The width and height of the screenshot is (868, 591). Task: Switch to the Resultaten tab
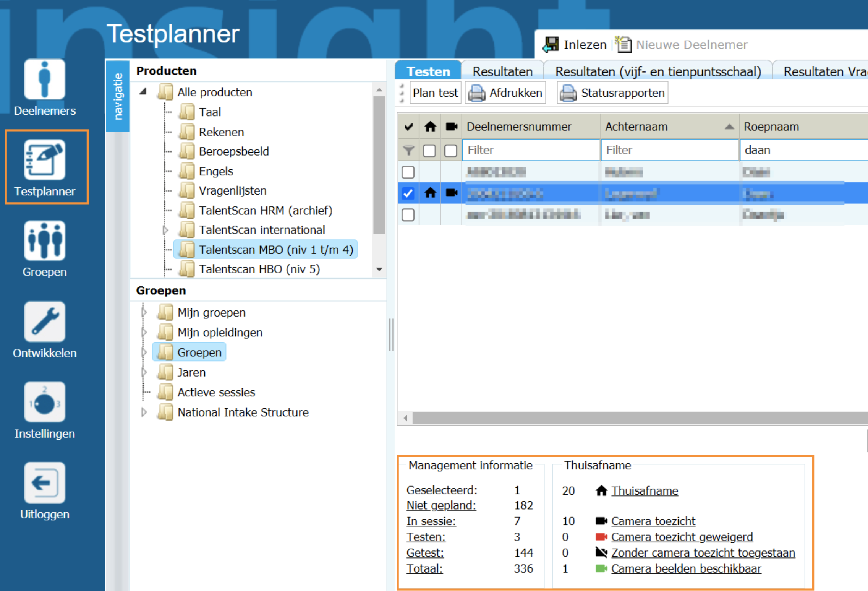[x=502, y=71]
